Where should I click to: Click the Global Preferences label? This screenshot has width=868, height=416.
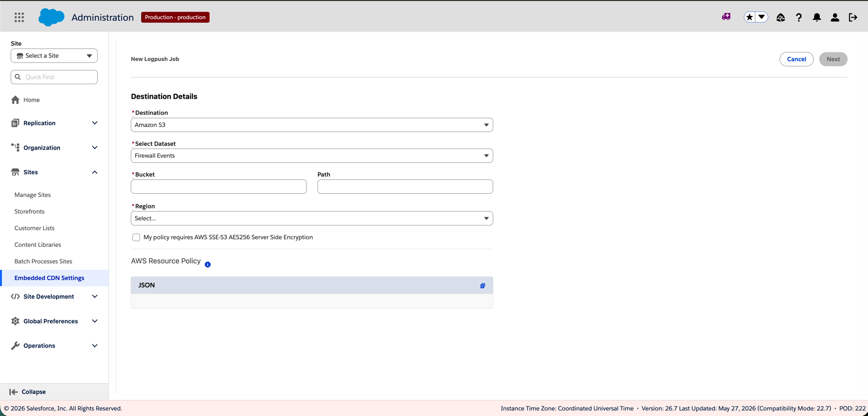pos(51,321)
